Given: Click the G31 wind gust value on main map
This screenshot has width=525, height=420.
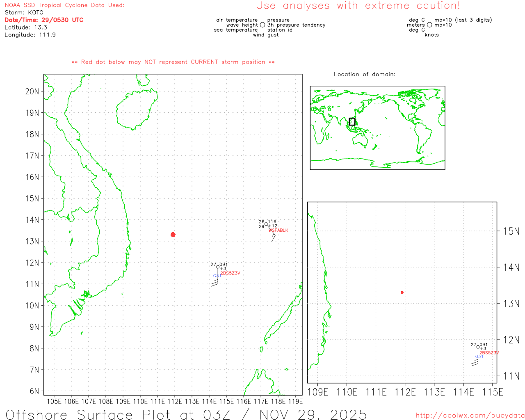Looking at the screenshot, I should pyautogui.click(x=217, y=276).
